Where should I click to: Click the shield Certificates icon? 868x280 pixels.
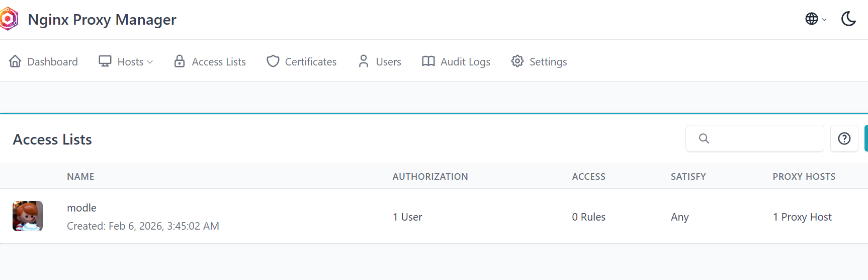[x=273, y=61]
